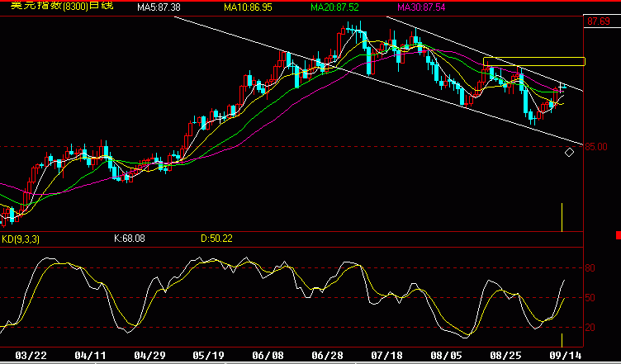621x364 pixels.
Task: Click the D:50.22 value label
Action: coord(216,239)
